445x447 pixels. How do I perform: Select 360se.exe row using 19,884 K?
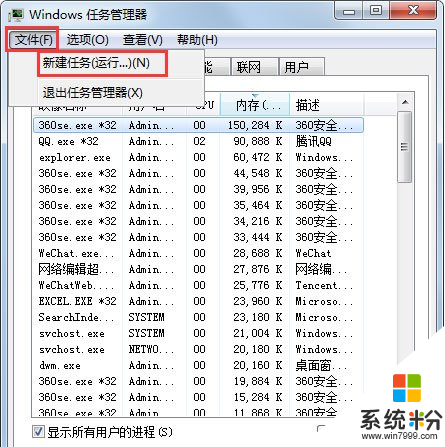198,381
